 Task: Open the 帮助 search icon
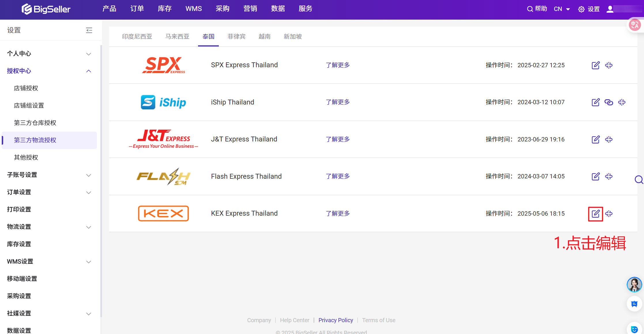(530, 9)
